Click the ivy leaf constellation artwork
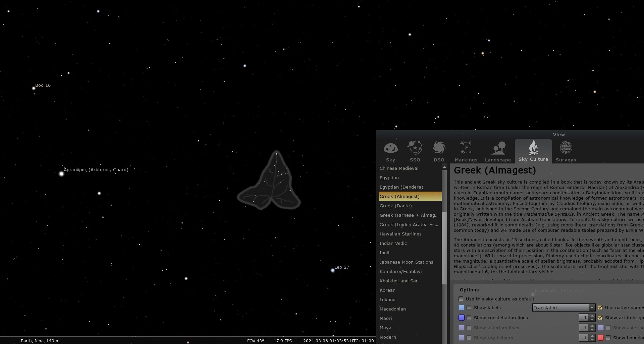 click(x=270, y=184)
